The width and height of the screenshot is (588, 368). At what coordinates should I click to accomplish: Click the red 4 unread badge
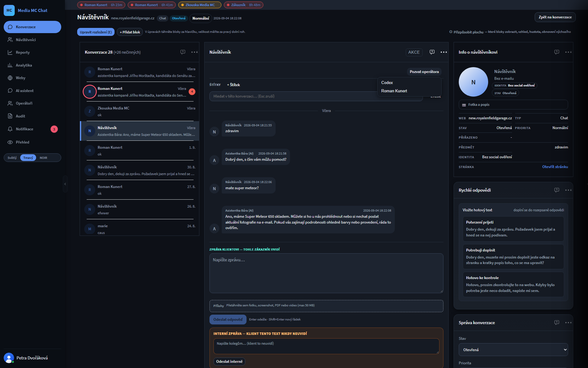point(192,92)
